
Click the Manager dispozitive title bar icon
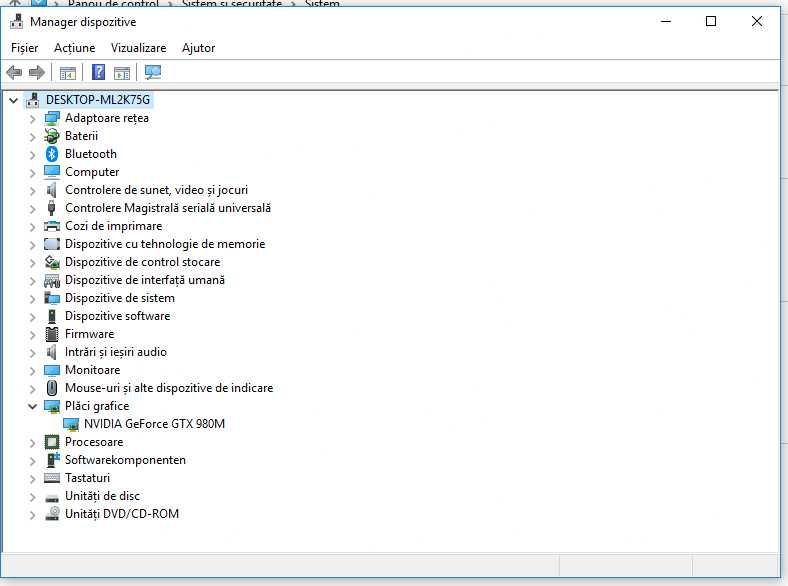(x=17, y=22)
